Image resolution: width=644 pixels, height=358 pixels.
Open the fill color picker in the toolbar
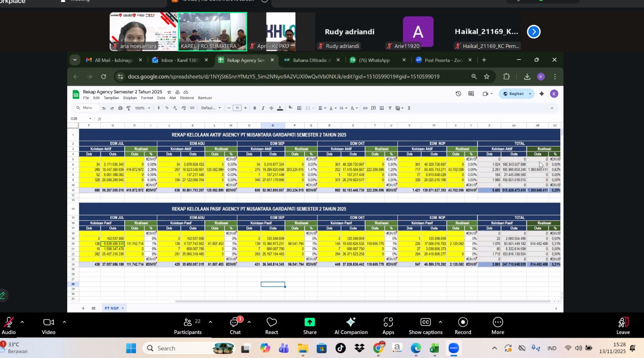coord(291,108)
